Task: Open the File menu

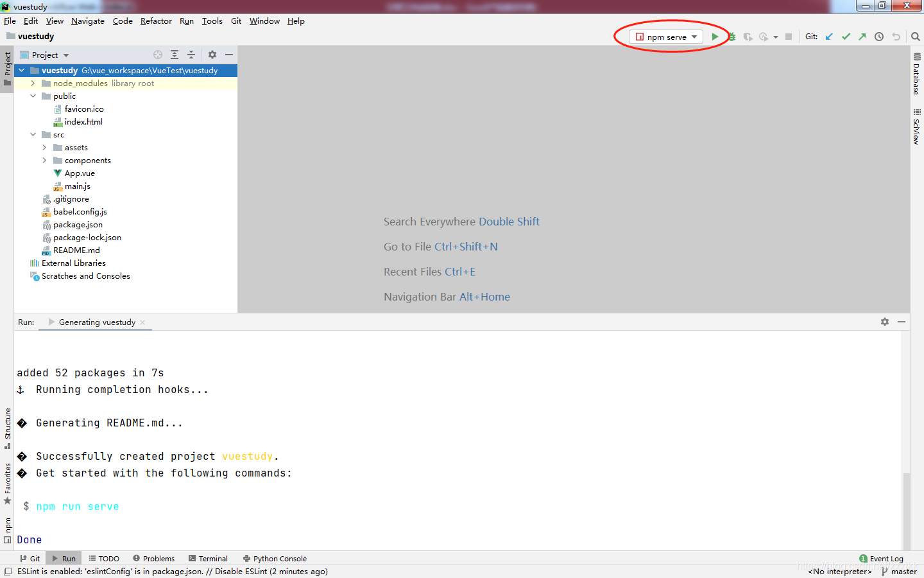Action: click(x=10, y=21)
